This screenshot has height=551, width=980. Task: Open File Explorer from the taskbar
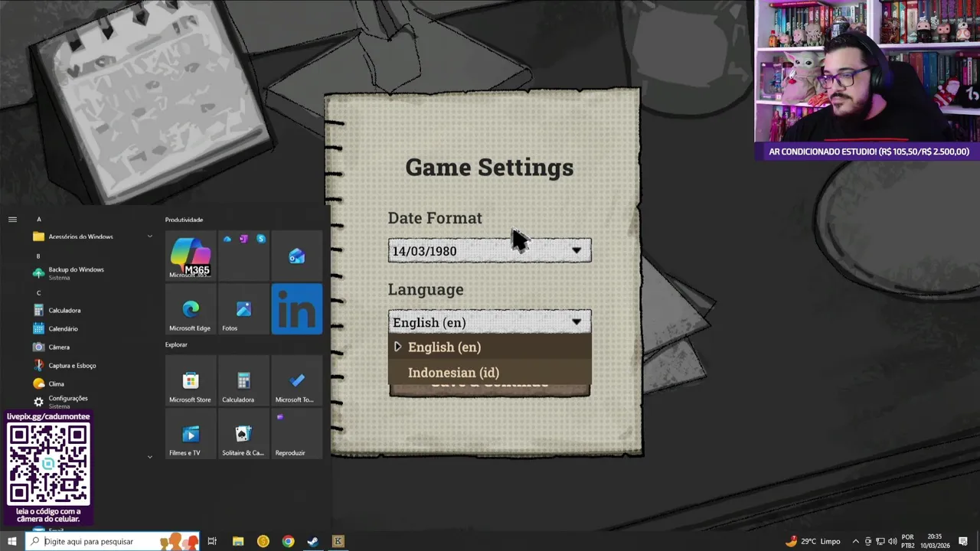tap(238, 541)
